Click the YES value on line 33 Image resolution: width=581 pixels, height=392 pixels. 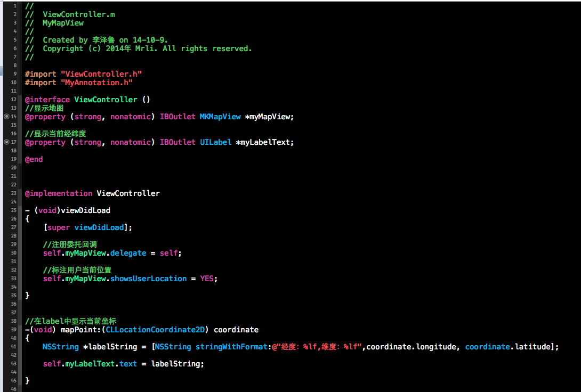coord(207,279)
